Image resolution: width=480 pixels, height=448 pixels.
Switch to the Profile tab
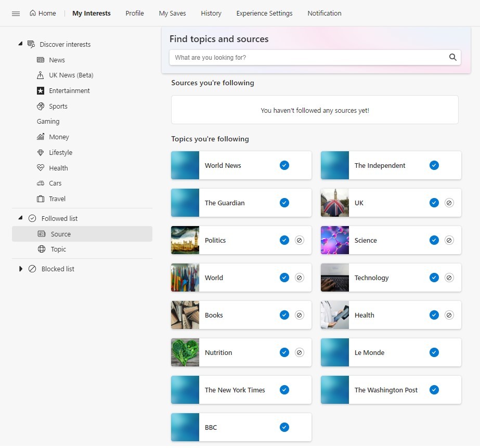click(134, 14)
